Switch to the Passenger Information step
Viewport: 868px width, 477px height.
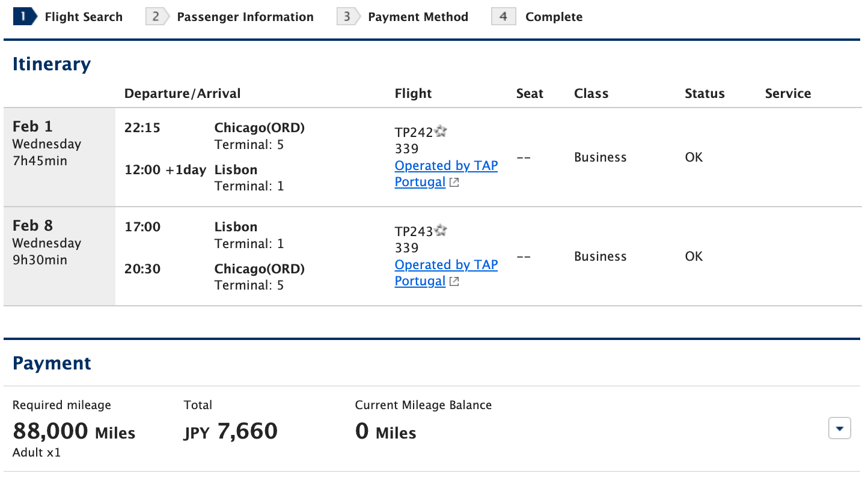(x=245, y=16)
